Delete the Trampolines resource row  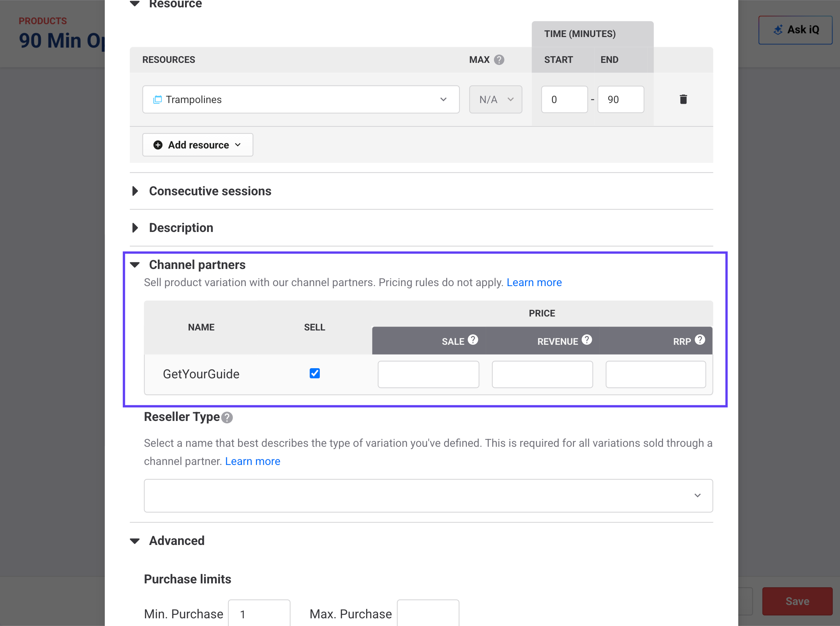click(x=683, y=99)
